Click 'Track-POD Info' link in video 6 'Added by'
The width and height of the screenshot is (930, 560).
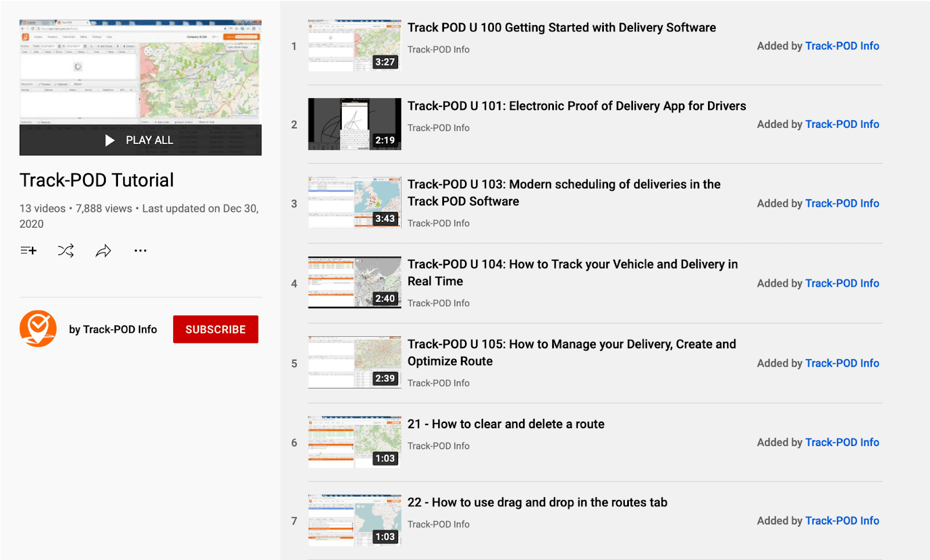pos(842,442)
